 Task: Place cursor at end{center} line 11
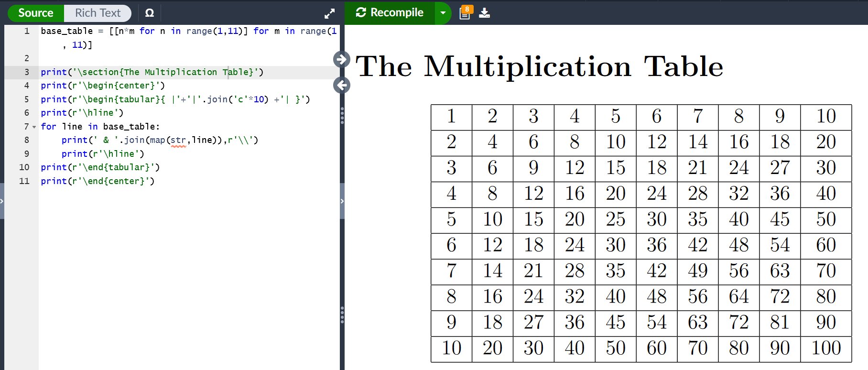[x=98, y=181]
